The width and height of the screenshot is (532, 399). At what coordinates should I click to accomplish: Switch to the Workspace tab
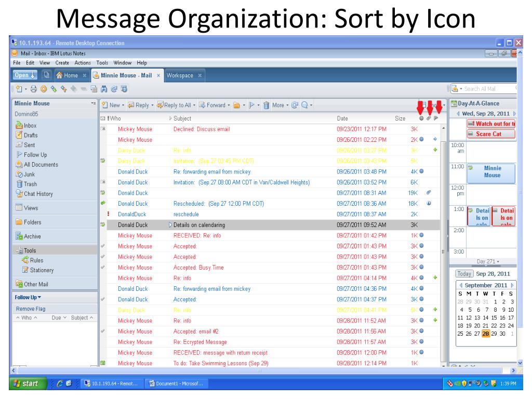pyautogui.click(x=180, y=75)
